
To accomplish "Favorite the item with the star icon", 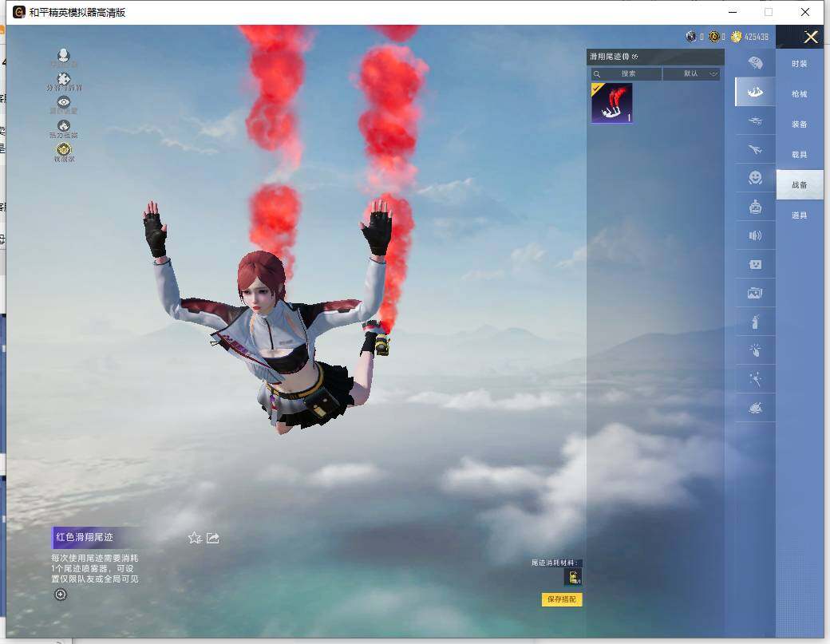I will pos(195,538).
